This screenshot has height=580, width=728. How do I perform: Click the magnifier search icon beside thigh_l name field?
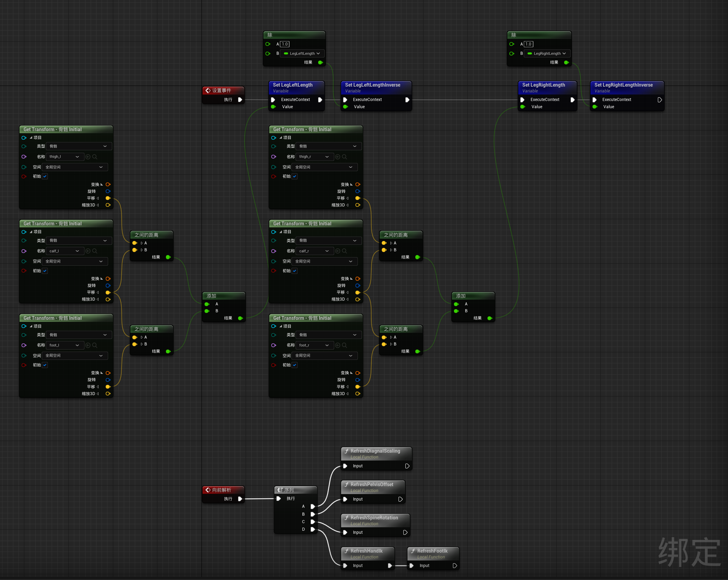tap(95, 156)
